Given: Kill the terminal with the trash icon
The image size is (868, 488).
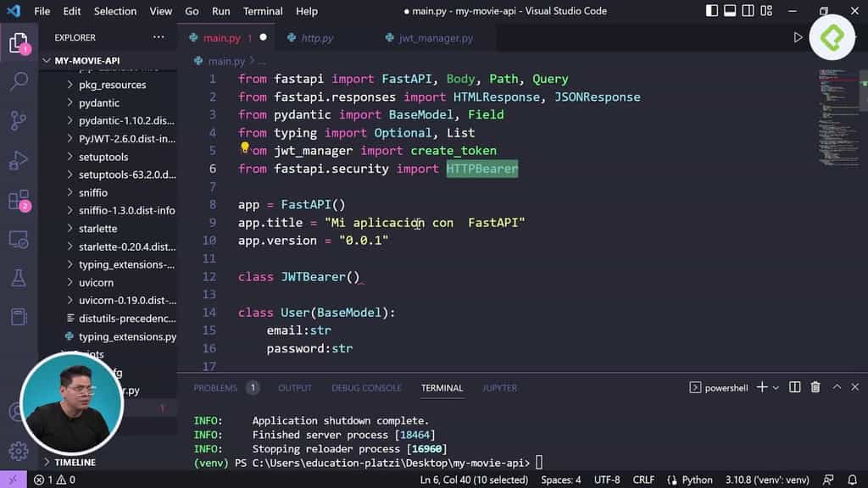Looking at the screenshot, I should [815, 387].
